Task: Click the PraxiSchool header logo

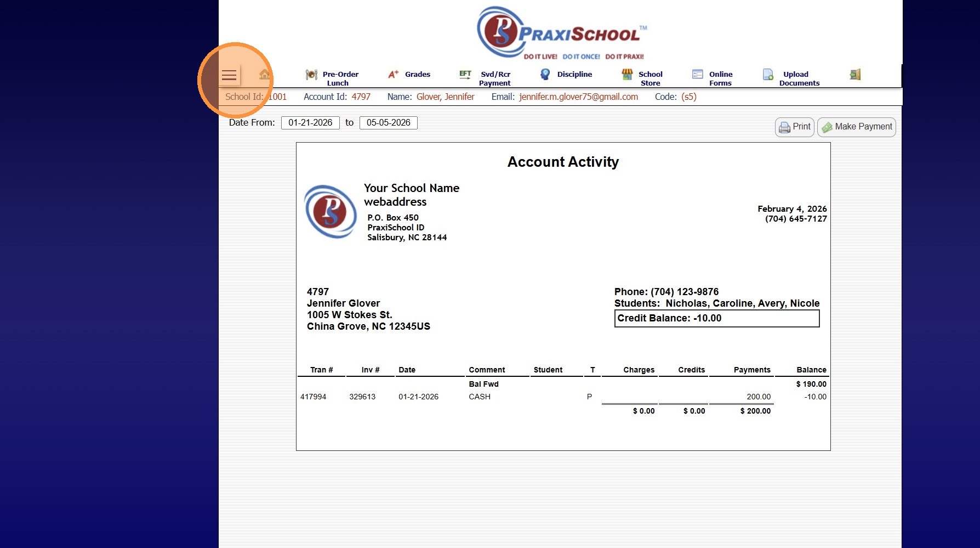Action: (x=562, y=33)
